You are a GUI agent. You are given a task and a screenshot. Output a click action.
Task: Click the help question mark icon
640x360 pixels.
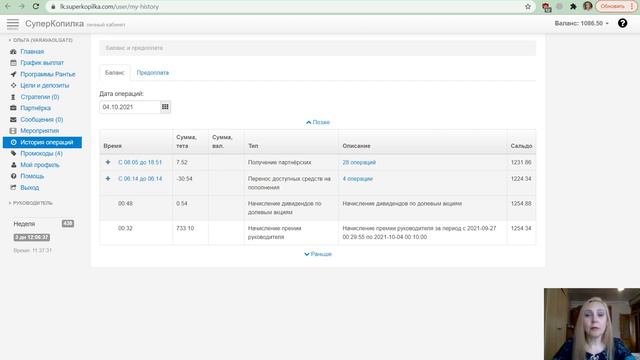pos(622,23)
